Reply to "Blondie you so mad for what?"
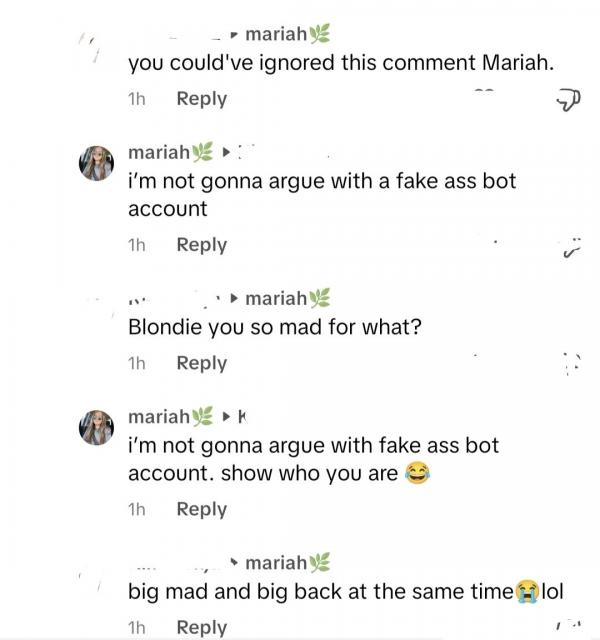The image size is (600, 640). click(x=201, y=363)
